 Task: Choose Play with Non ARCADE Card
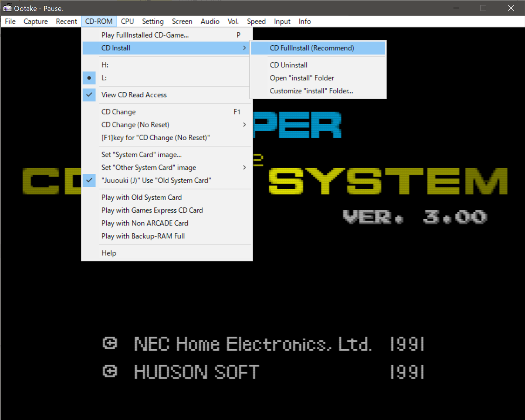[167, 223]
